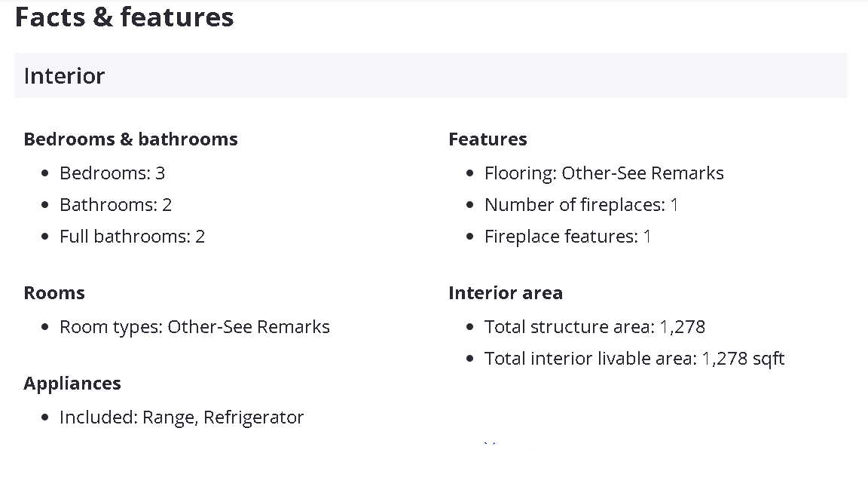This screenshot has width=868, height=477.
Task: Select the Number of fireplaces entry
Action: 581,205
